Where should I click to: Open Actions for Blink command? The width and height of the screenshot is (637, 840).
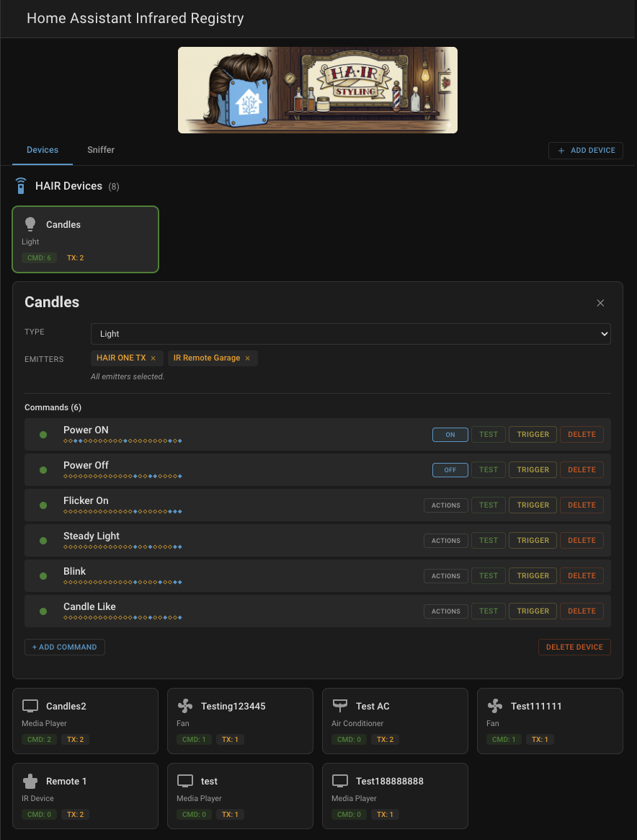tap(446, 576)
